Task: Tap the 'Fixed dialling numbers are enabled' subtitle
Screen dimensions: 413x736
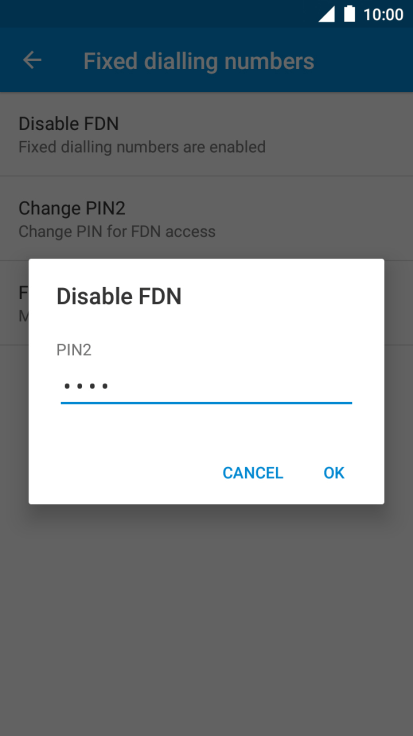Action: click(142, 147)
